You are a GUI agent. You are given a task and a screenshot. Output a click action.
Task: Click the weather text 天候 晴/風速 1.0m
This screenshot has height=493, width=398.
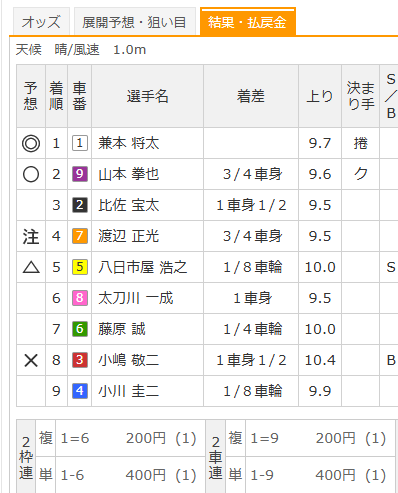tap(81, 50)
